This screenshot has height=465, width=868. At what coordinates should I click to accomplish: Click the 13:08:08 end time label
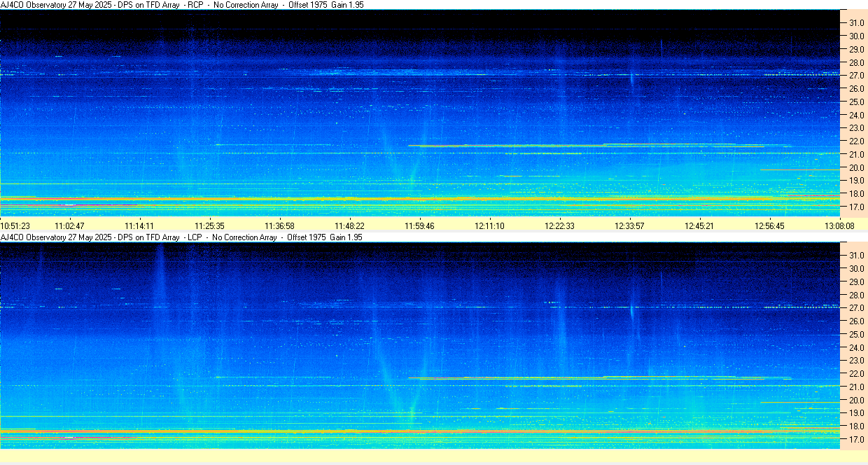[x=839, y=225]
